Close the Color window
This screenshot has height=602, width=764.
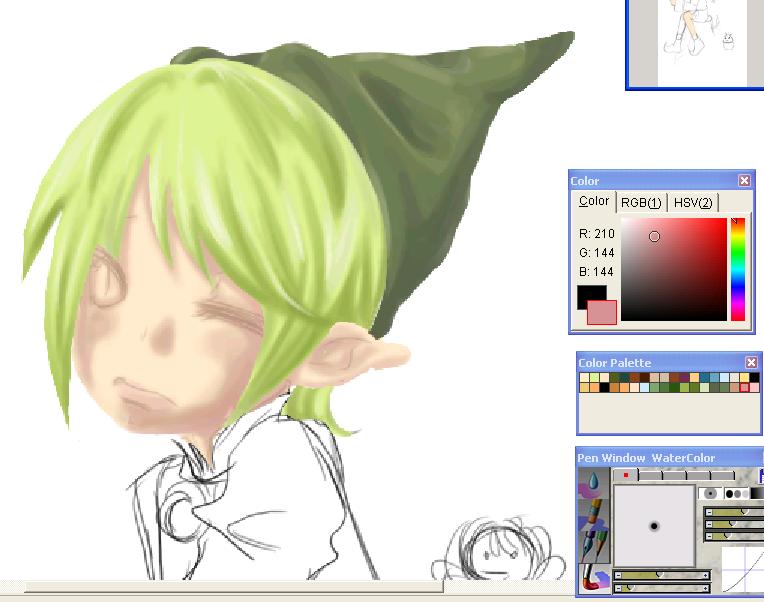click(744, 181)
